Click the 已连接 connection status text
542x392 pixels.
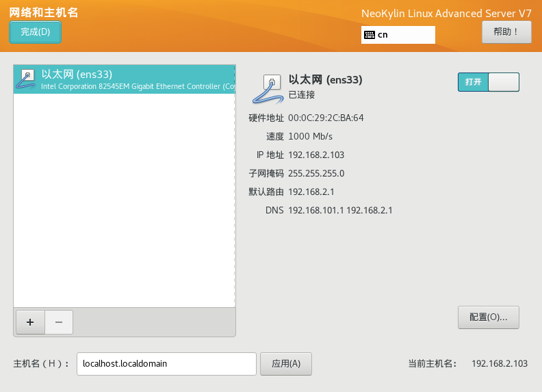[x=302, y=94]
